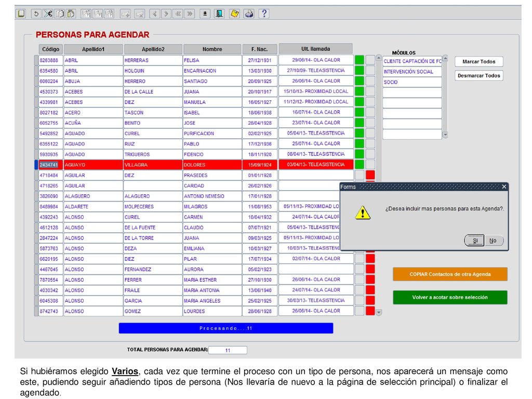Click COPIAR Contactos de otra Agenda
This screenshot has width=532, height=399.
pos(450,274)
